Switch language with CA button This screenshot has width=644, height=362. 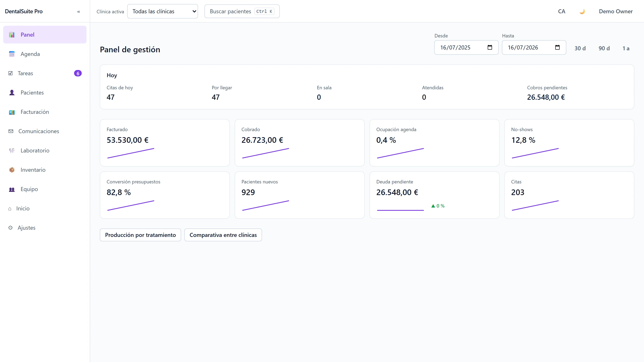561,11
